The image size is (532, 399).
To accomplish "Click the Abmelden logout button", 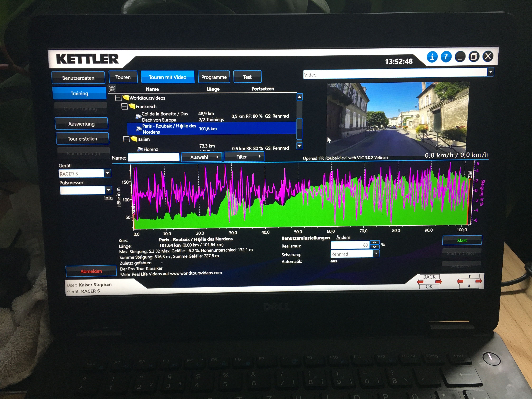I will (91, 271).
